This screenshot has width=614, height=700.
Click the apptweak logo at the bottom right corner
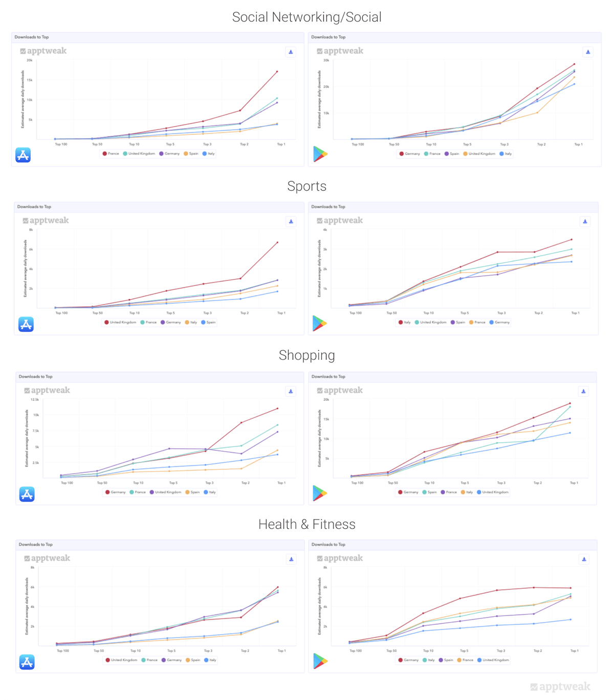tap(560, 687)
